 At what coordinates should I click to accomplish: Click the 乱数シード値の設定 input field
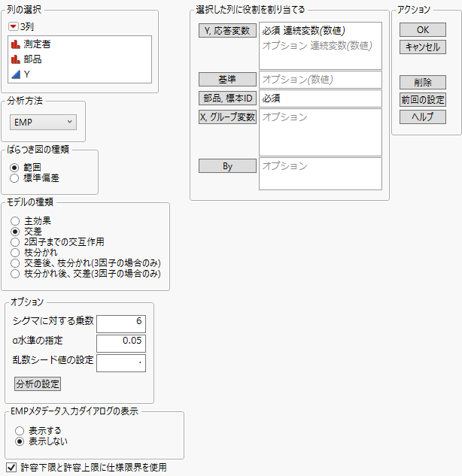(121, 363)
